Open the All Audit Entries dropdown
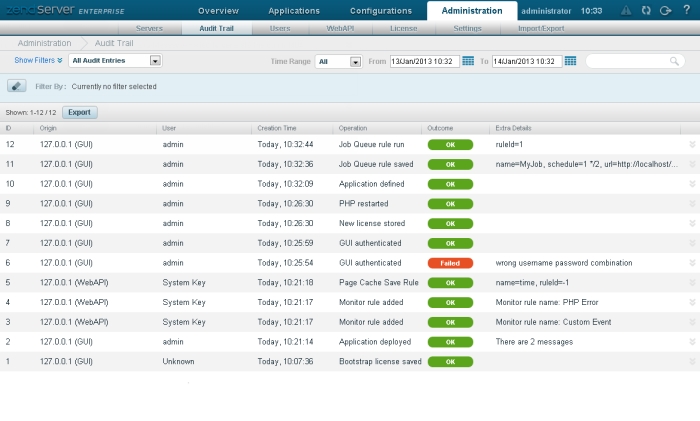Viewport: 700px width, 421px height. click(x=115, y=61)
